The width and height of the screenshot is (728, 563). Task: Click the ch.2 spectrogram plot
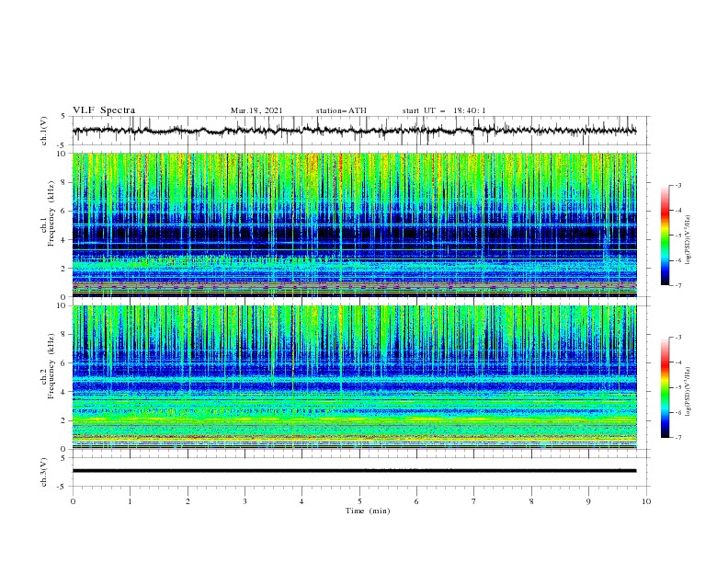coord(354,377)
